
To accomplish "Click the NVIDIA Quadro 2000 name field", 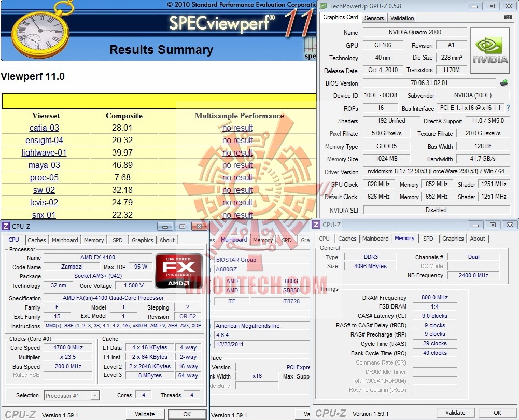I will coord(415,32).
